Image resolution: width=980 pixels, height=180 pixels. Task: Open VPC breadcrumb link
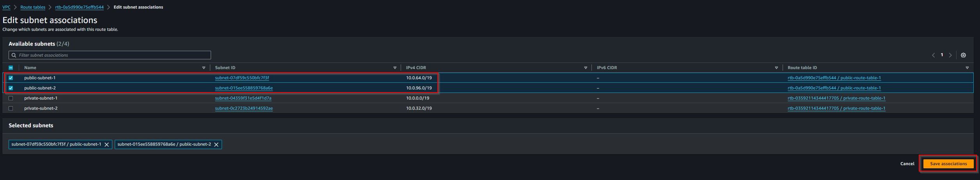click(6, 7)
